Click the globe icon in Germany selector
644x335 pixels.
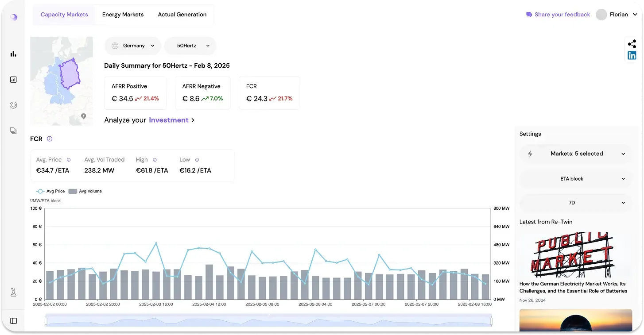coord(115,46)
